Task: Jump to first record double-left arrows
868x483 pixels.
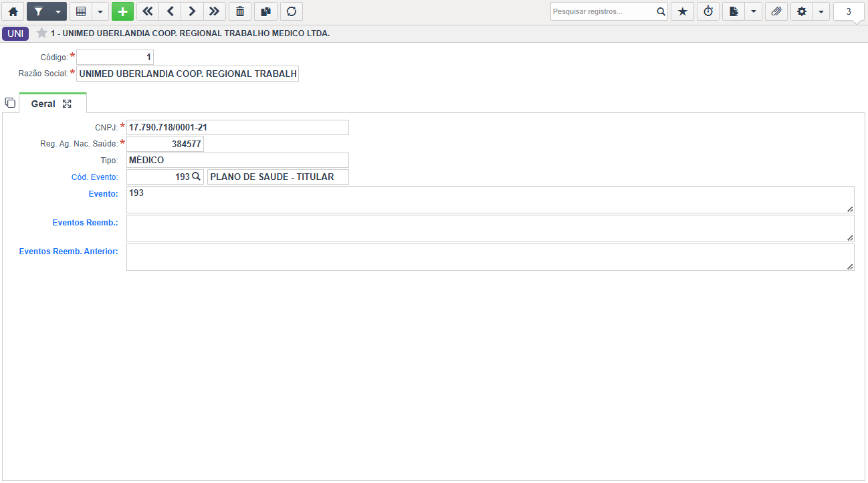Action: (147, 11)
